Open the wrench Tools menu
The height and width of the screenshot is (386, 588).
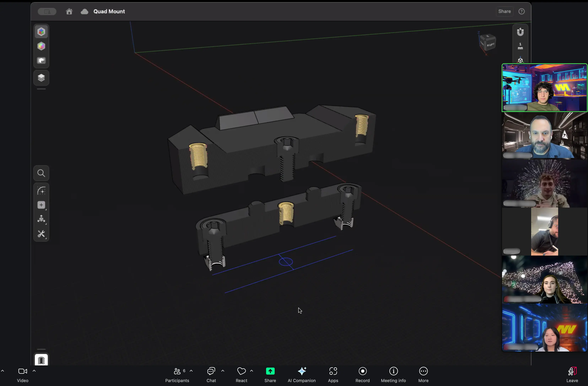41,234
